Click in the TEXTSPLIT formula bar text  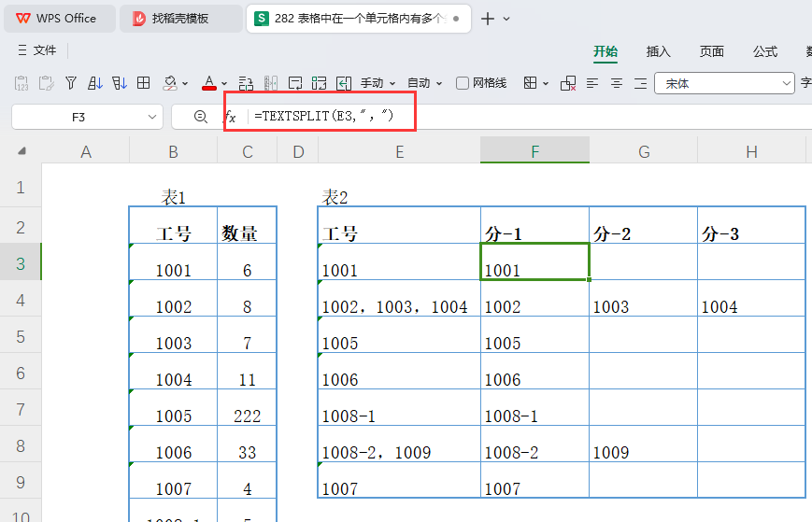(323, 116)
